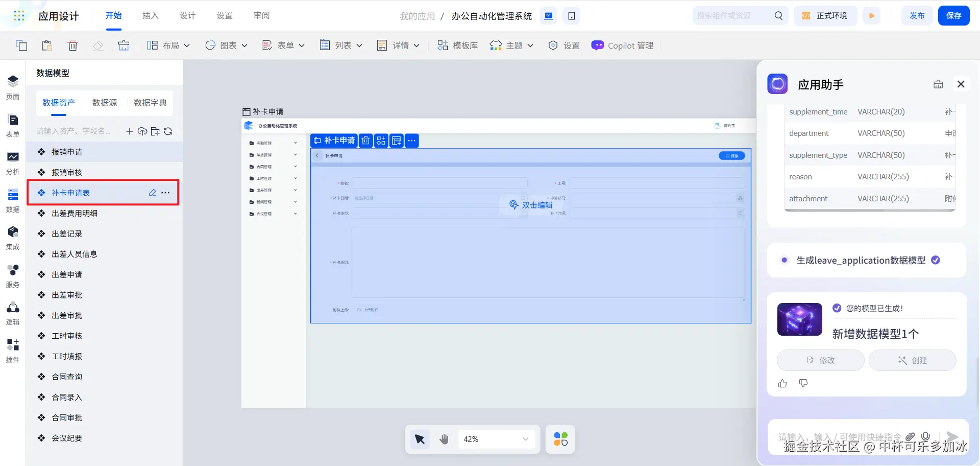
Task: Delete selected 补卡申请 component via trash icon
Action: click(366, 141)
